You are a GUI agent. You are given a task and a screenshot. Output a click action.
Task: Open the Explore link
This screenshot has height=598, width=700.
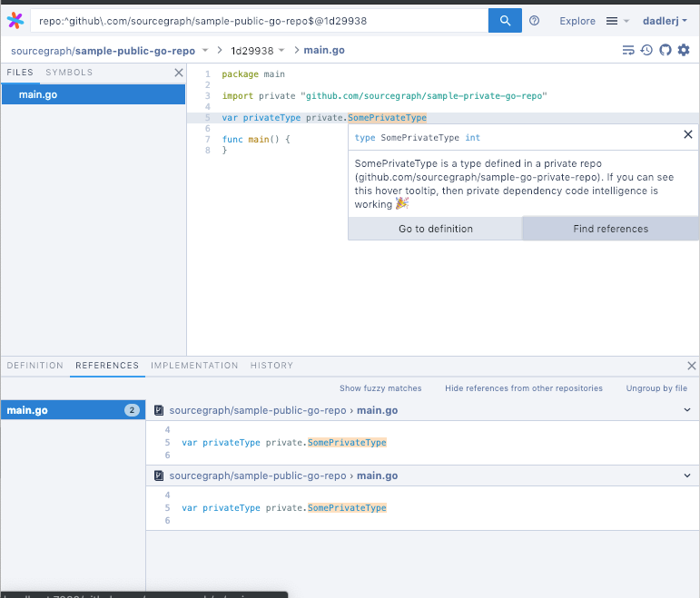pos(577,21)
